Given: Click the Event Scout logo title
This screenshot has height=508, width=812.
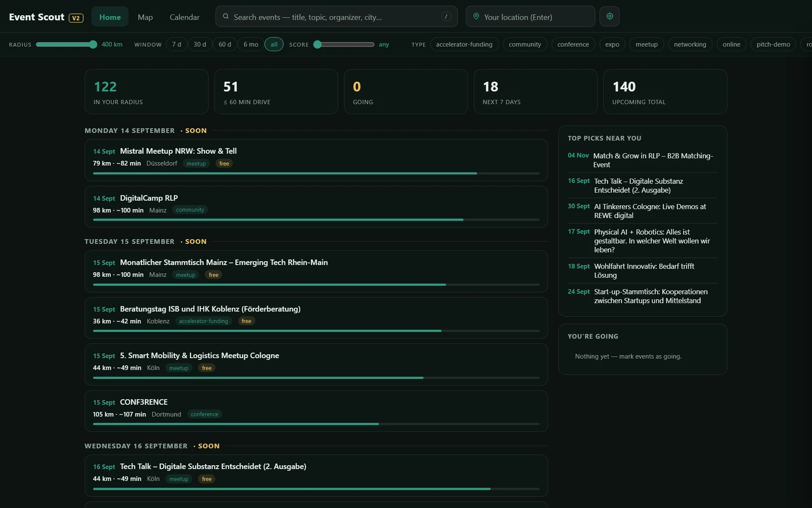Looking at the screenshot, I should pyautogui.click(x=37, y=17).
